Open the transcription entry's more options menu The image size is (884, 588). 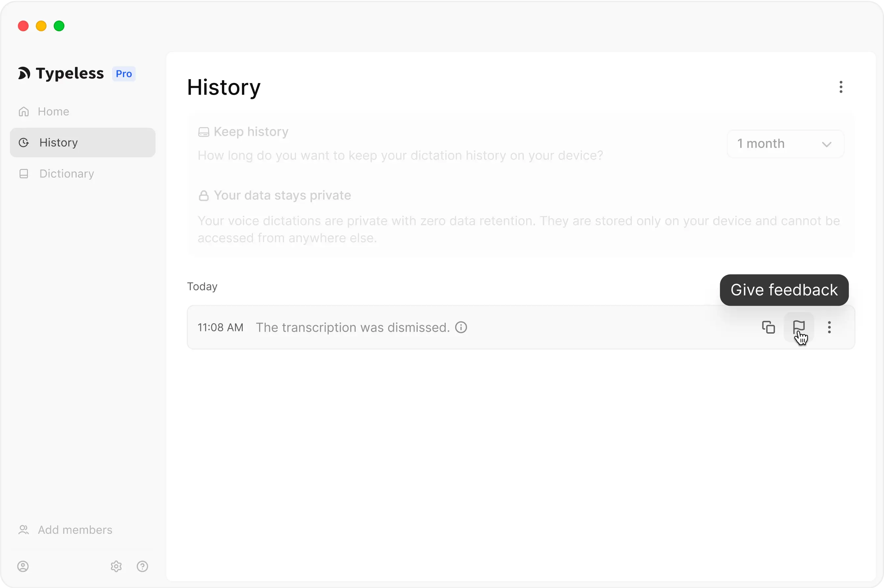[829, 327]
